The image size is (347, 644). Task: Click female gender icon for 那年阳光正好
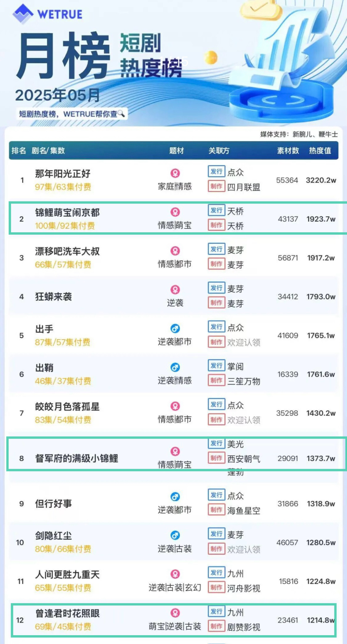175,173
